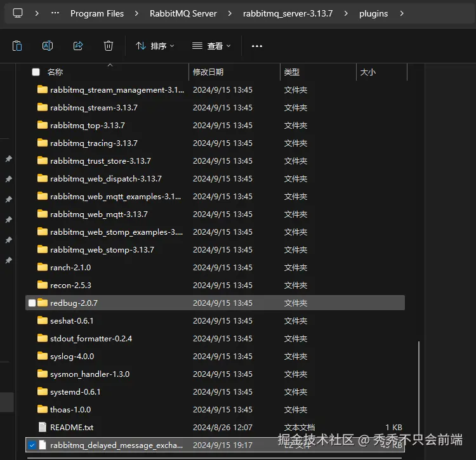Select the stdout_formatter-0.2.4 folder icon

click(42, 338)
